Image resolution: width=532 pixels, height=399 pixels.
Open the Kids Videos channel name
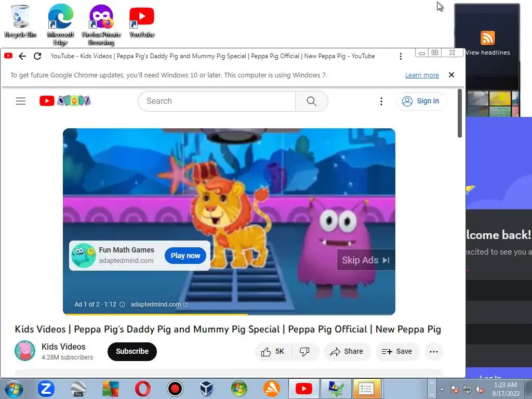[63, 347]
